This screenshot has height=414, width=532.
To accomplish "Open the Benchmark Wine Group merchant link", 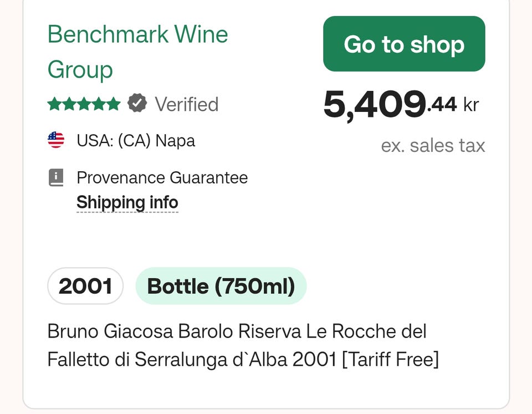I will 137,35.
